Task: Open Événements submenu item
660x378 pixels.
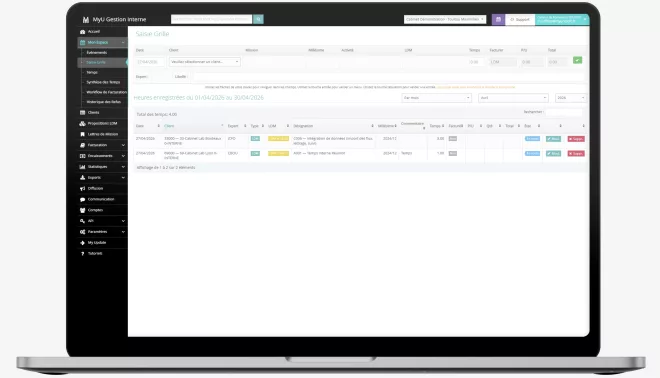Action: [97, 53]
